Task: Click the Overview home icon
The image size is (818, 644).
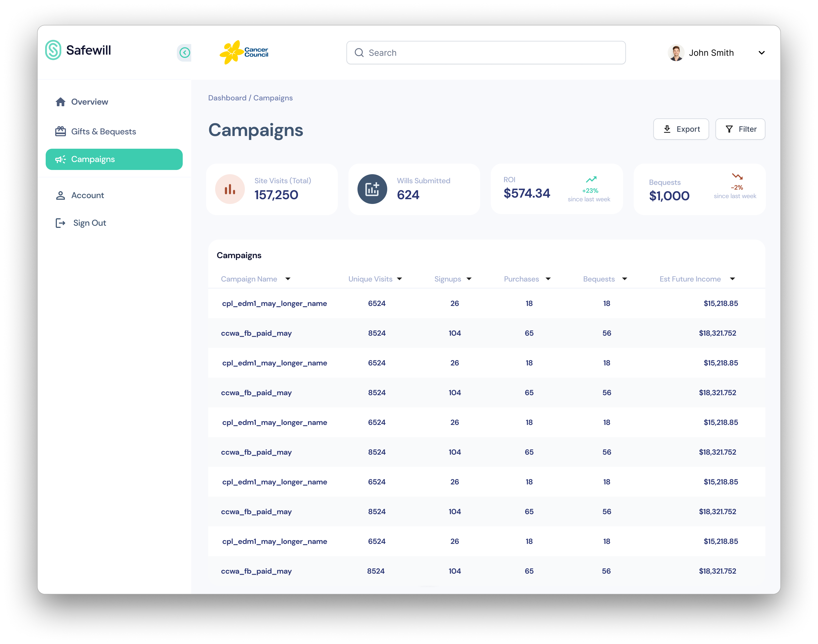Action: [x=60, y=102]
